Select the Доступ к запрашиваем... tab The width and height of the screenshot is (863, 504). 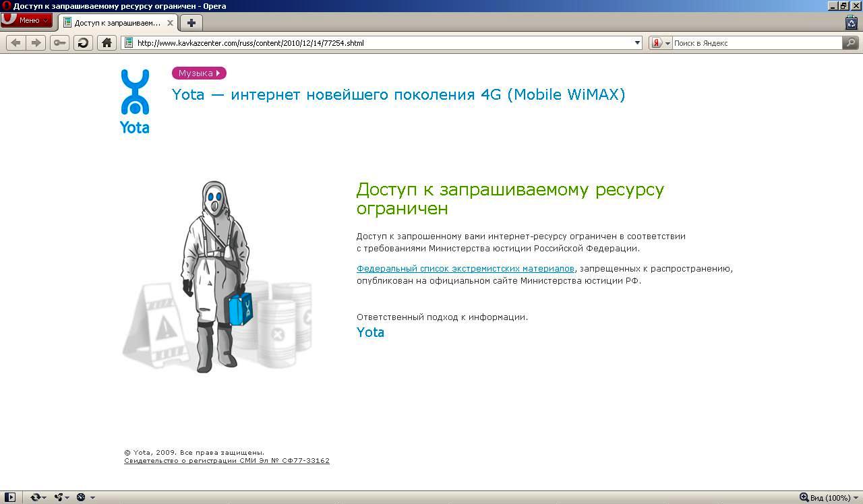click(x=118, y=23)
